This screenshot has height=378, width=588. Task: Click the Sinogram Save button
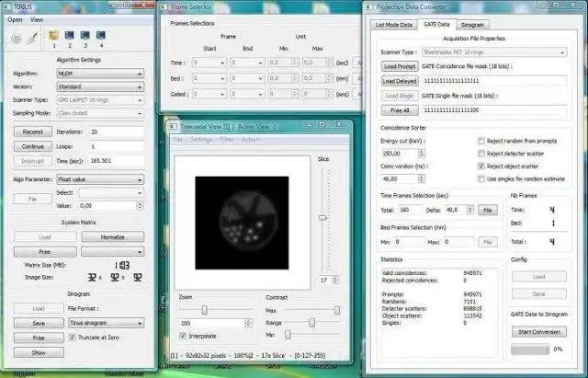[x=39, y=323]
